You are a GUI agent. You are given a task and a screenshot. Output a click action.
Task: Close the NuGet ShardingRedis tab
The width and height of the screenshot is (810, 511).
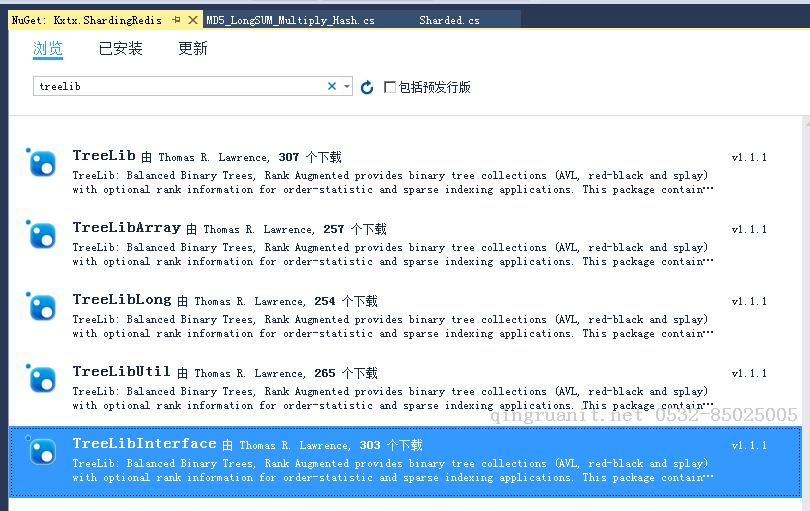pyautogui.click(x=193, y=20)
